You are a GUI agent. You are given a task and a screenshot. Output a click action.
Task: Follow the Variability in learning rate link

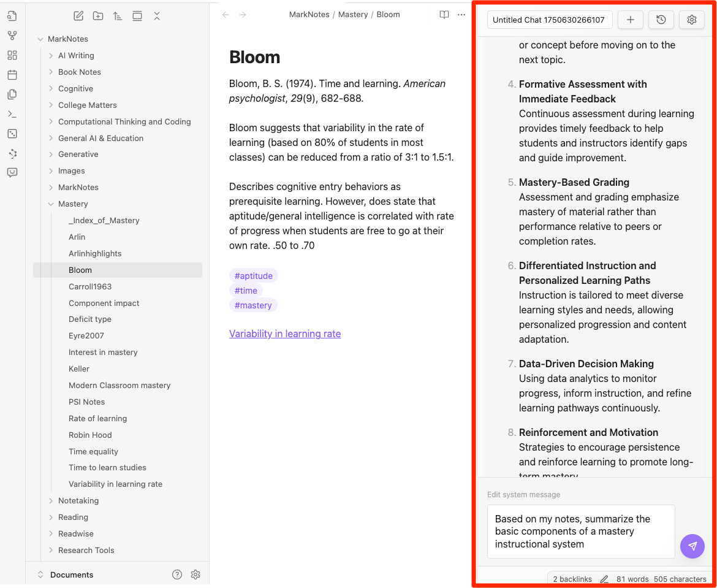tap(285, 334)
